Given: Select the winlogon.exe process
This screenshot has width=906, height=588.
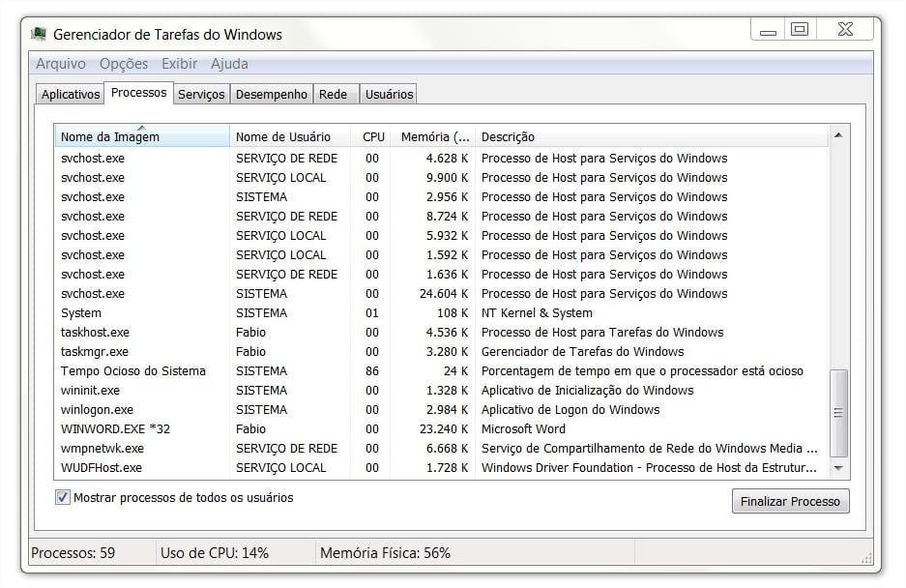Looking at the screenshot, I should [x=442, y=410].
